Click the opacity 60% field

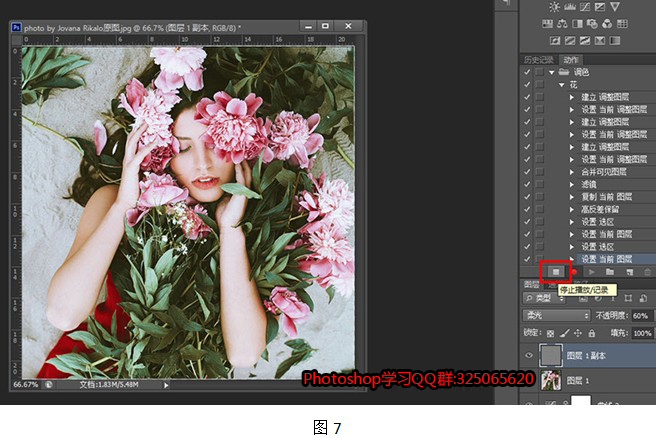(x=641, y=316)
